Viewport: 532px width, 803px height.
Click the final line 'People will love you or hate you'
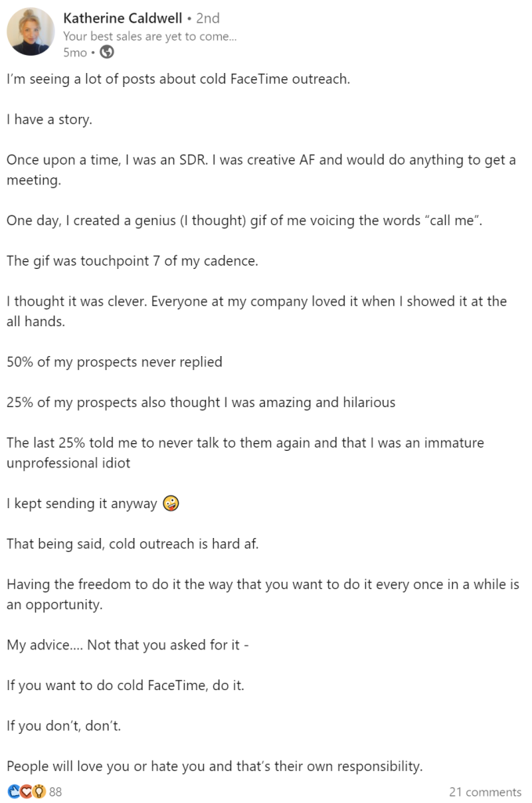(215, 767)
